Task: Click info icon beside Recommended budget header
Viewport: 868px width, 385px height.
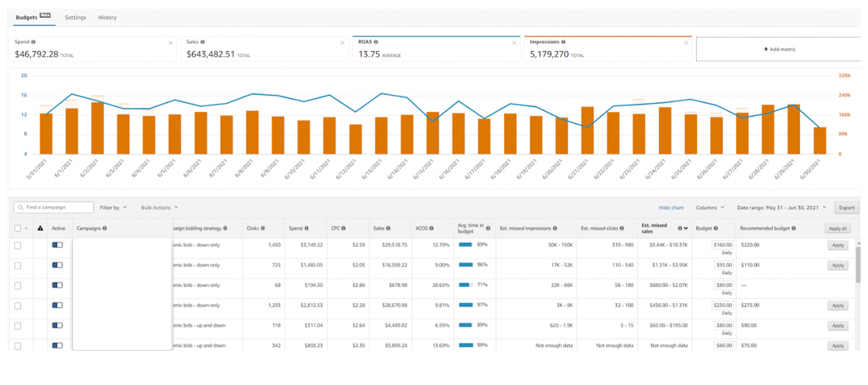Action: click(x=794, y=228)
